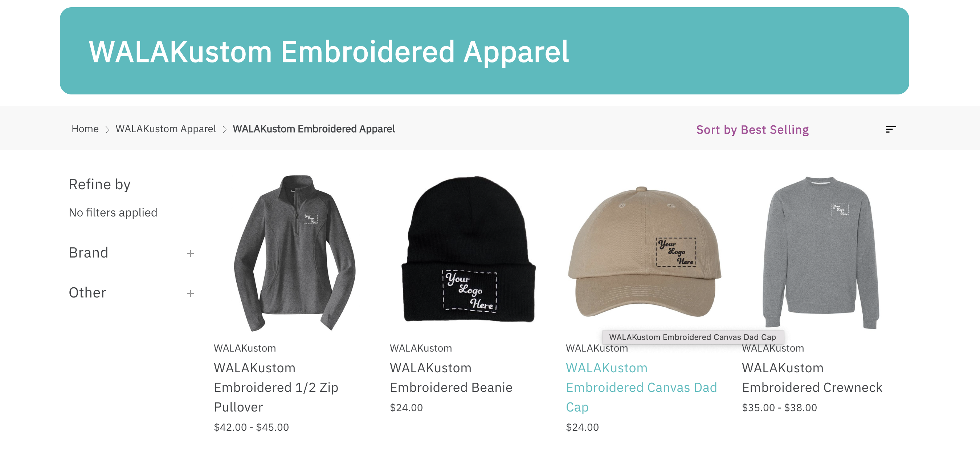The height and width of the screenshot is (470, 980).
Task: Select the current Embroidered Apparel breadcrumb
Action: pyautogui.click(x=314, y=129)
